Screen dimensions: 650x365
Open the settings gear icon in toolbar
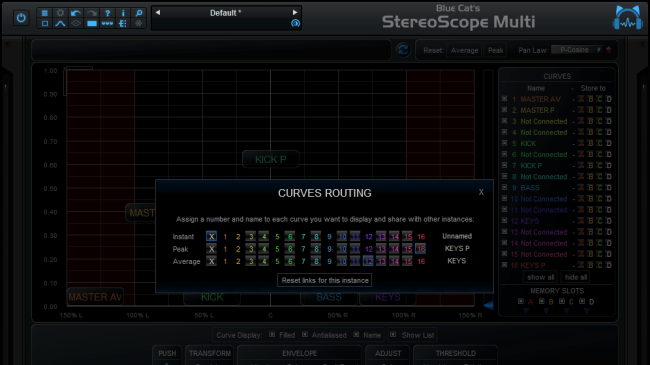[x=60, y=13]
